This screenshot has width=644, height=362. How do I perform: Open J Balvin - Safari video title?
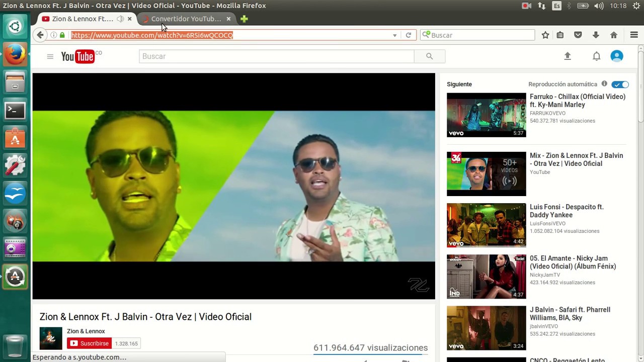pos(570,314)
